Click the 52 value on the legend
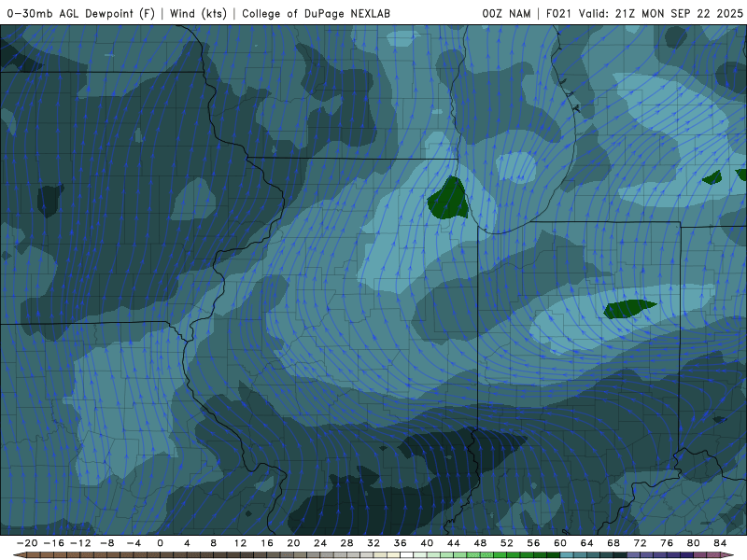Image resolution: width=747 pixels, height=560 pixels. (507, 543)
